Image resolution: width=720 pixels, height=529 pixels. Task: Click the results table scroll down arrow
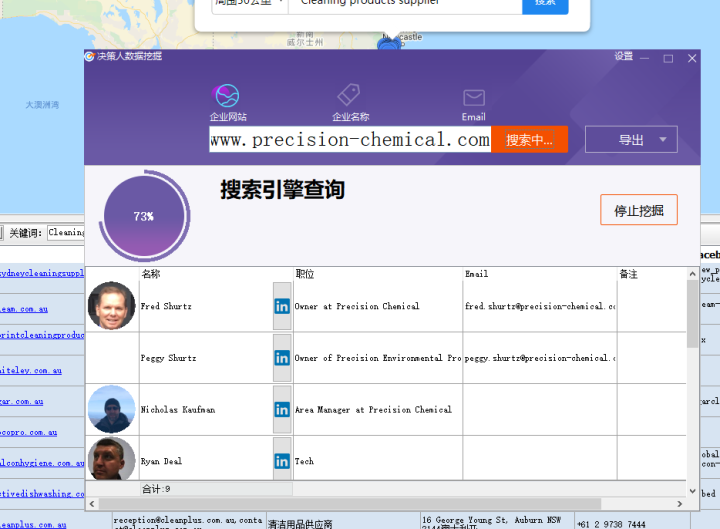(692, 491)
